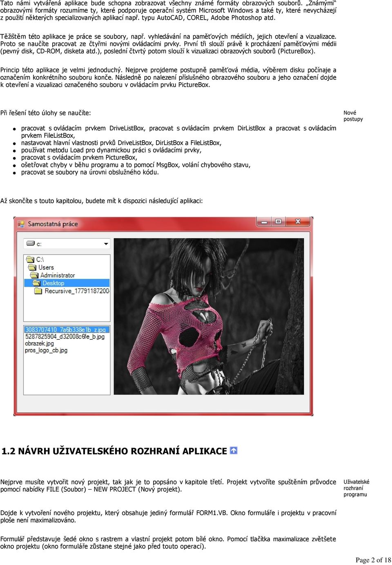
Task: Click the folder icon next to Administrator
Action: coord(34,275)
